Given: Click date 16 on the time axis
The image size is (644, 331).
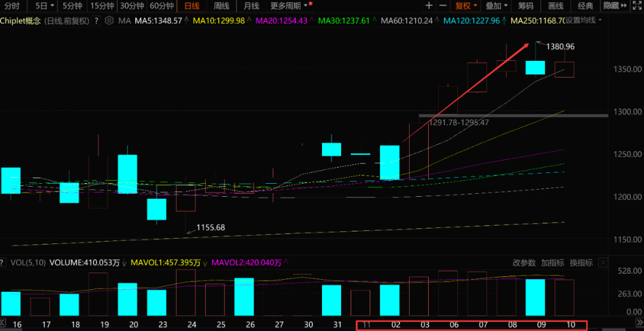Looking at the screenshot, I should [17, 325].
